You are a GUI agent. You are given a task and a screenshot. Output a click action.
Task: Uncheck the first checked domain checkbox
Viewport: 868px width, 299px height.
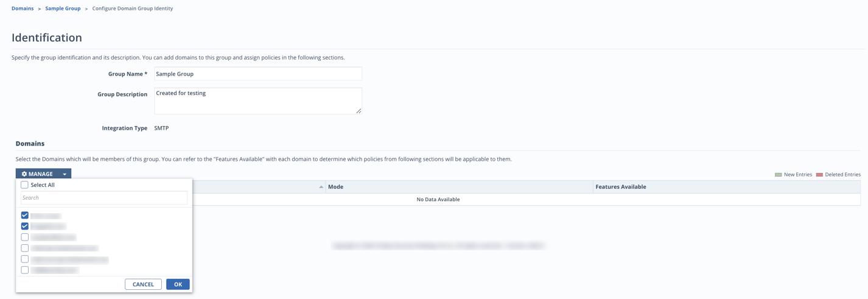click(x=25, y=216)
